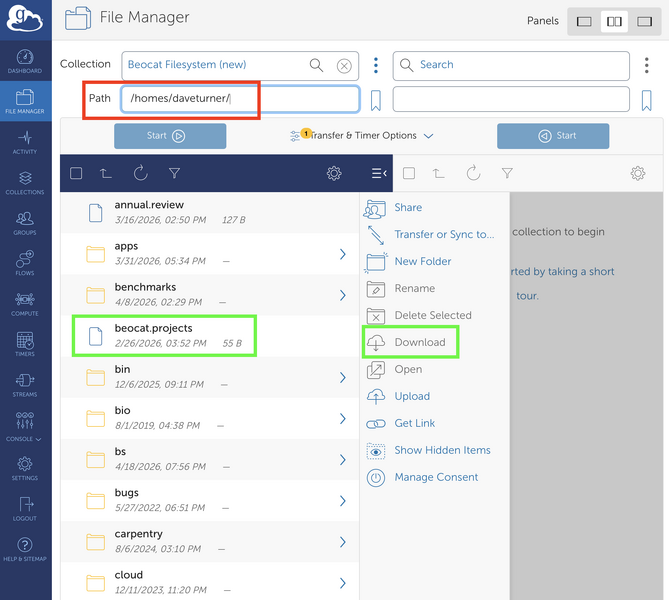The height and width of the screenshot is (600, 669).
Task: Open the Dashboard sidebar icon
Action: [25, 61]
